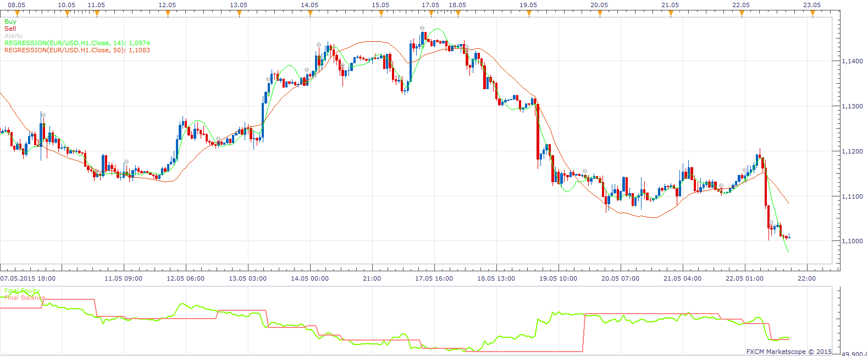Click the 1,1100 price axis label
This screenshot has height=356, width=868.
tap(853, 196)
